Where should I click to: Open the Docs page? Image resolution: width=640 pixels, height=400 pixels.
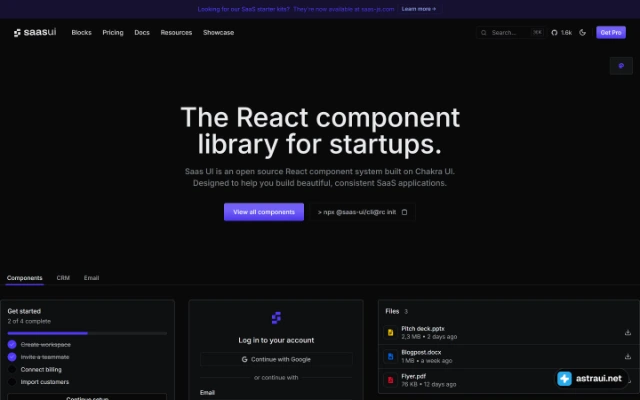[142, 33]
